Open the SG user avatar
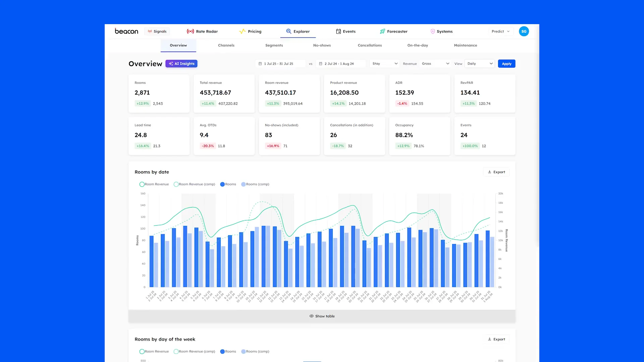The image size is (644, 362). click(x=524, y=31)
